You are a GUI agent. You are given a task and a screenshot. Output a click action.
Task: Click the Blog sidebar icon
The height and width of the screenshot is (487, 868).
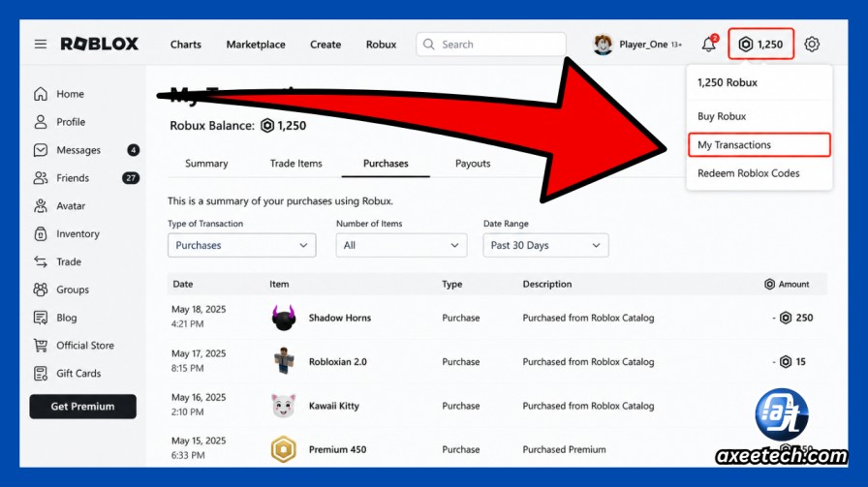(x=41, y=318)
